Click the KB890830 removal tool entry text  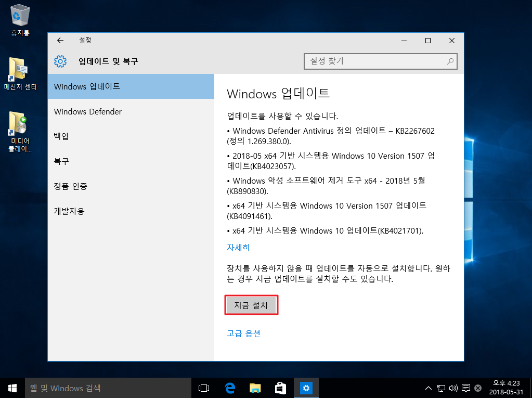point(326,186)
